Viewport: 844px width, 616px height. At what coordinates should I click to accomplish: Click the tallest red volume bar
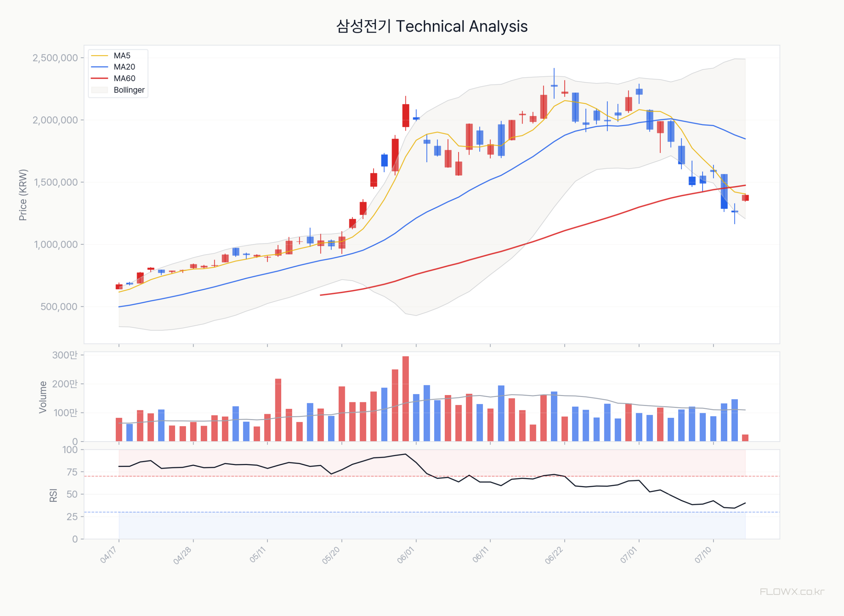point(406,399)
